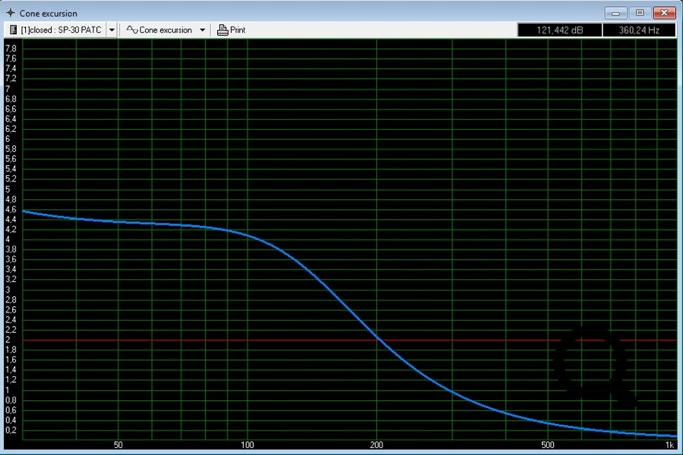Open the [1]closed : SP-30 PATC dropdown arrow

tap(112, 30)
